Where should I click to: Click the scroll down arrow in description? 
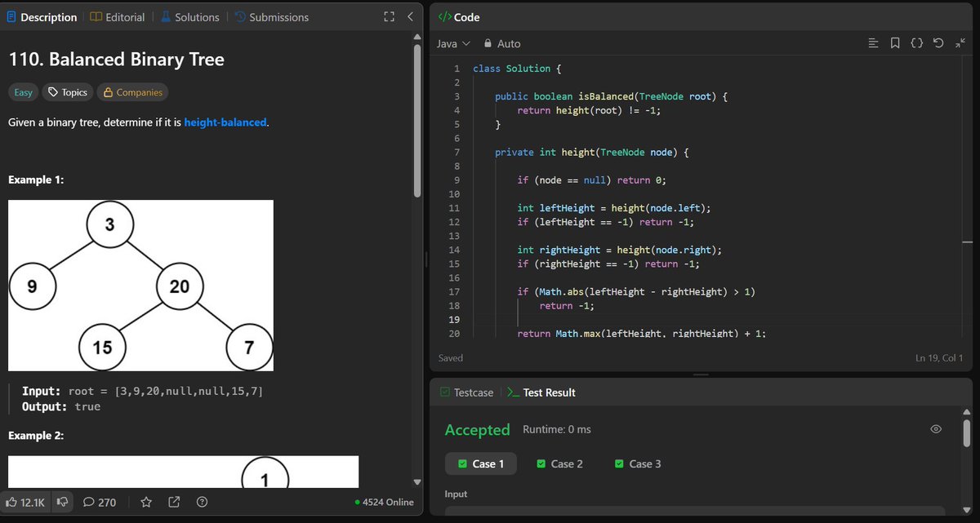(417, 482)
